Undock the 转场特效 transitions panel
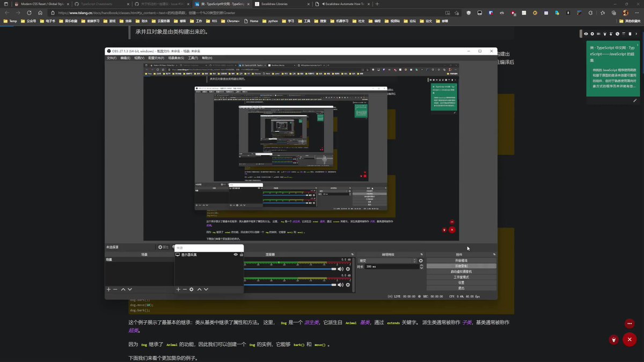Viewport: 644px width, 362px height. pos(421,255)
